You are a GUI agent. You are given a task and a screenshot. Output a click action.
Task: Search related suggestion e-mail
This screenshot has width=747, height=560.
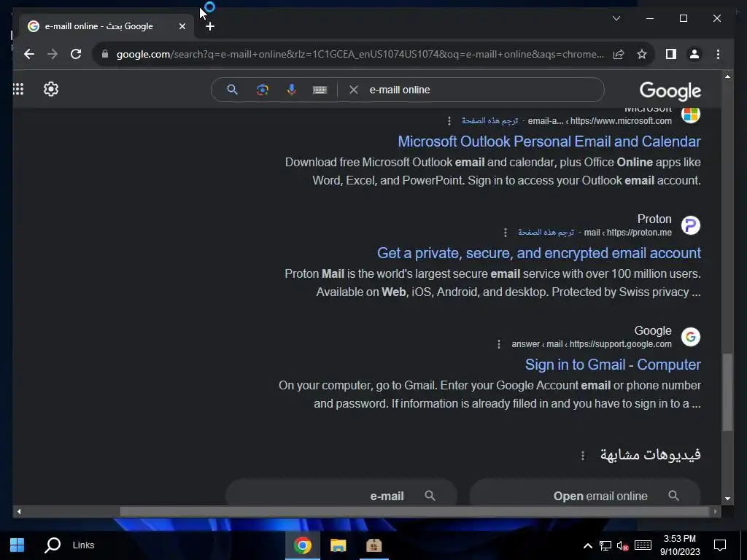(341, 492)
